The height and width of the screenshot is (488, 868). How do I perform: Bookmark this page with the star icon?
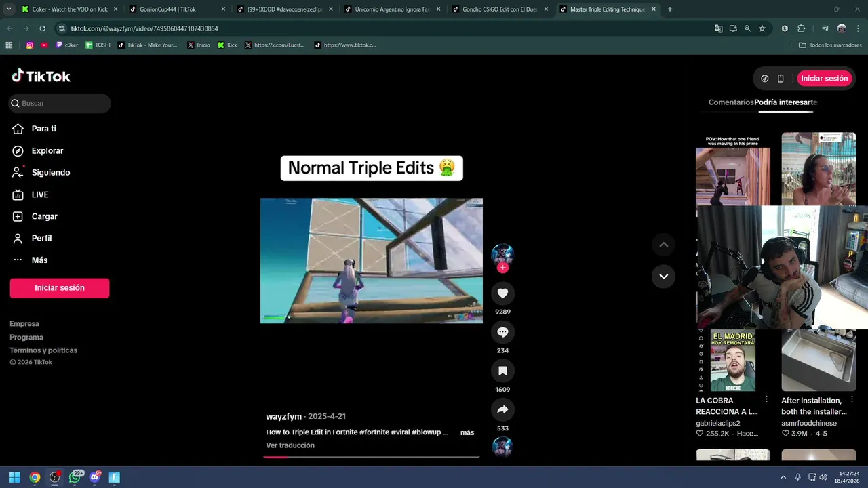pyautogui.click(x=762, y=28)
